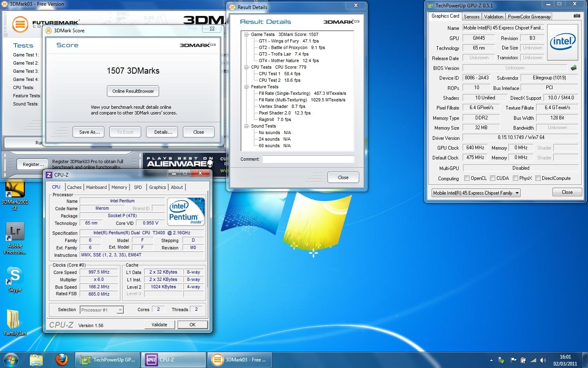This screenshot has height=368, width=588.
Task: Switch to the Sensors tab in GPU-Z
Action: (x=472, y=17)
